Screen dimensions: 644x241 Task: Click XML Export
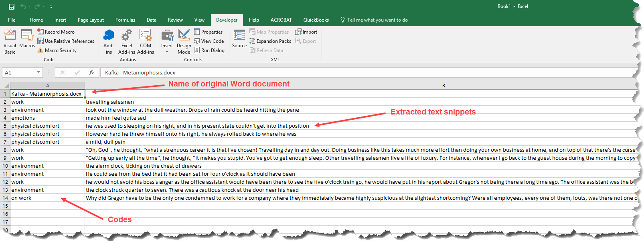coord(306,41)
